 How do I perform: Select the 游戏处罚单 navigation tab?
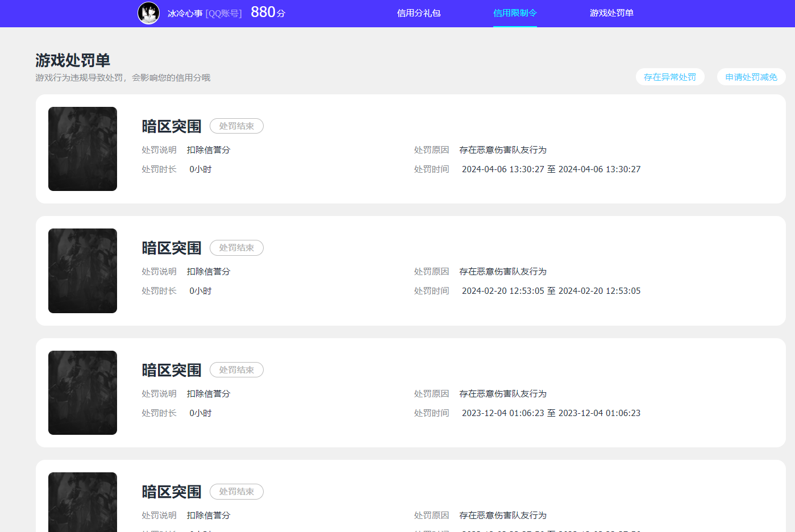click(x=611, y=13)
